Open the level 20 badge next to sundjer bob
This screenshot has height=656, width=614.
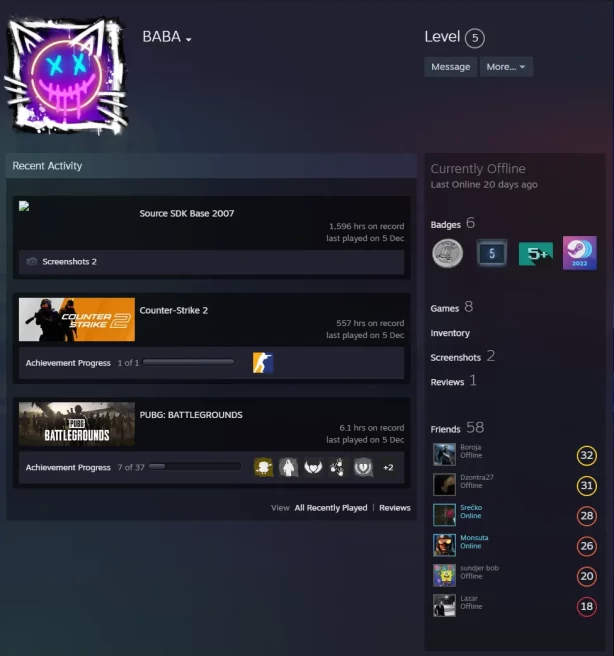(586, 576)
